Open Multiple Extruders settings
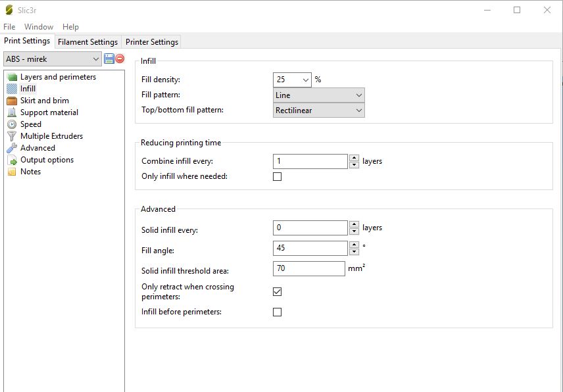Screen dimensions: 563x392 51,136
